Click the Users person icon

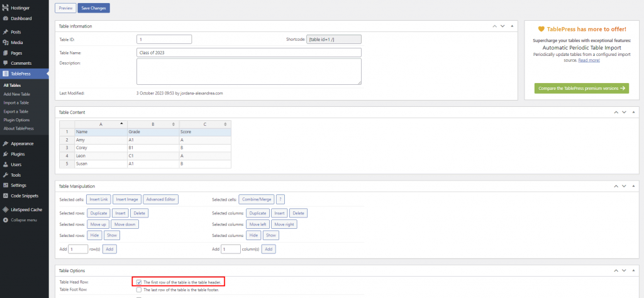5,165
